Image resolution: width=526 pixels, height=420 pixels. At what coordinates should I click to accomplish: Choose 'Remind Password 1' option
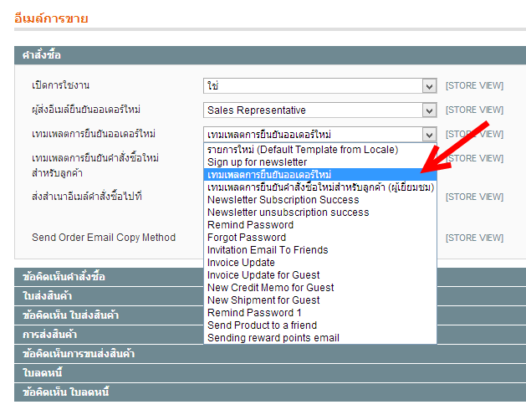point(254,313)
